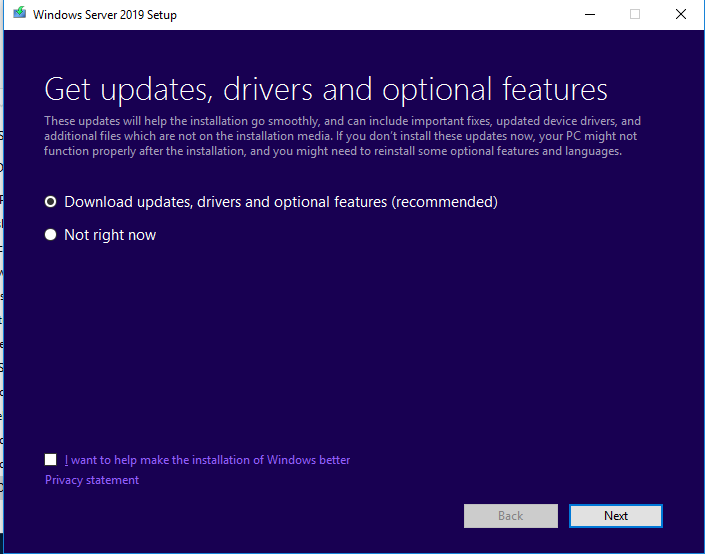Enable the help make installation better checkbox
The image size is (705, 554).
coord(51,460)
